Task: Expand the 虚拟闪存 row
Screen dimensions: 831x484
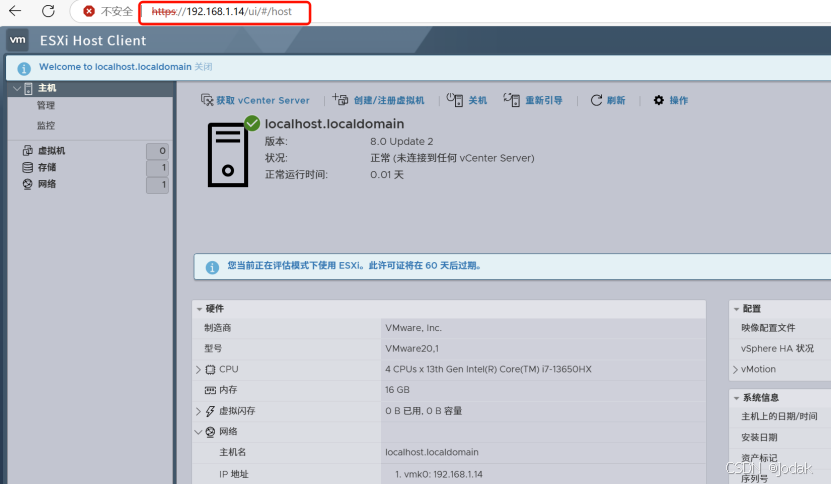Action: pos(199,411)
